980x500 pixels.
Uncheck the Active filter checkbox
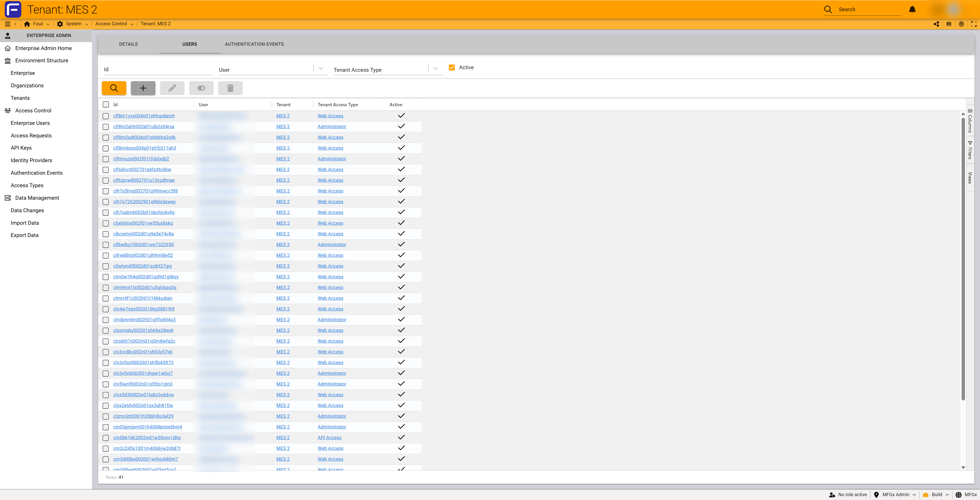point(451,67)
